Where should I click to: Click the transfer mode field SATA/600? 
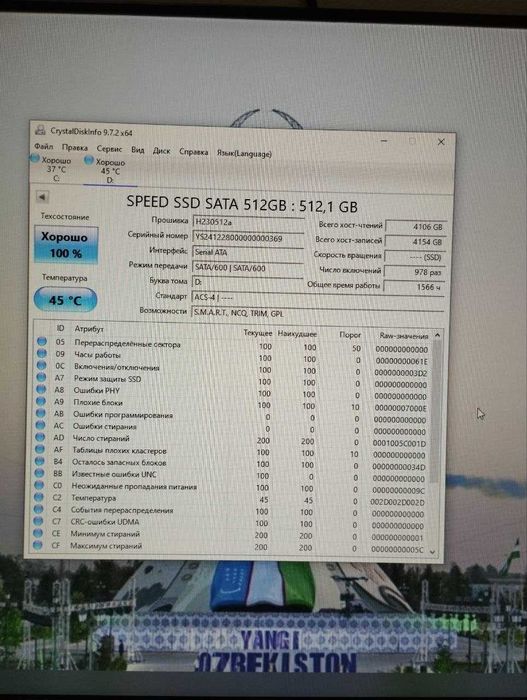point(247,268)
